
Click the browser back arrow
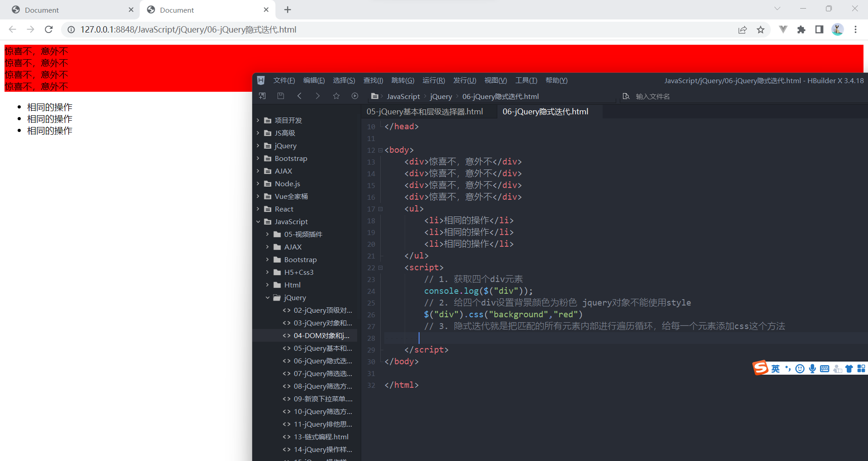click(x=13, y=29)
